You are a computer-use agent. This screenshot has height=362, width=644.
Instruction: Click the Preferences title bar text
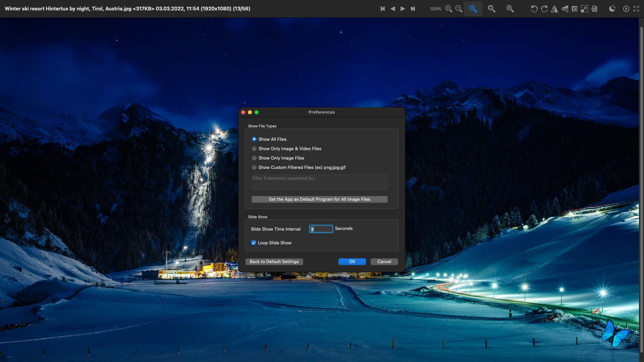322,112
